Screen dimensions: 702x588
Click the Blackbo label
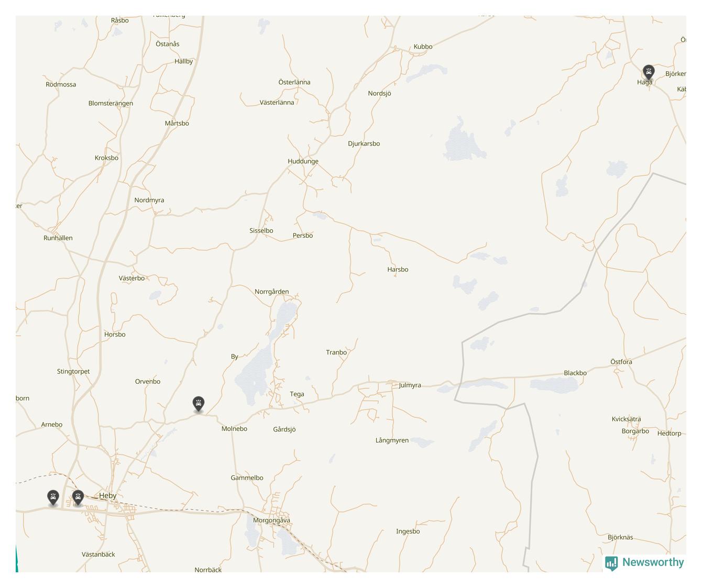pyautogui.click(x=575, y=373)
